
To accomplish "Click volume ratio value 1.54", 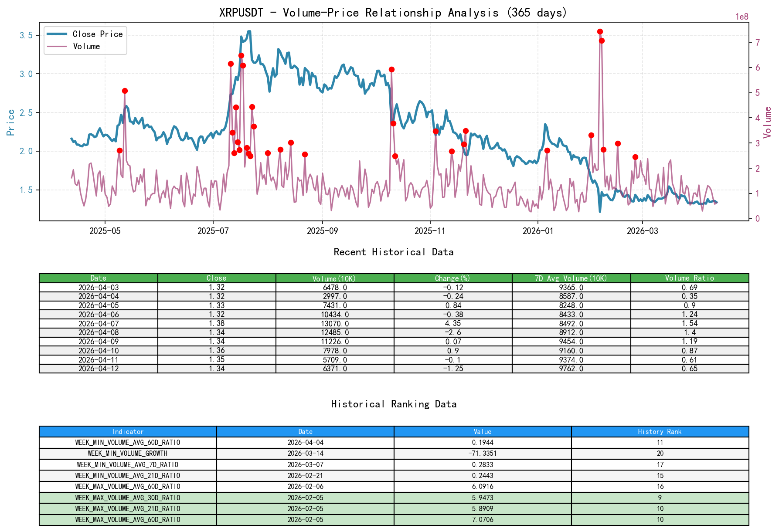I will coord(690,323).
